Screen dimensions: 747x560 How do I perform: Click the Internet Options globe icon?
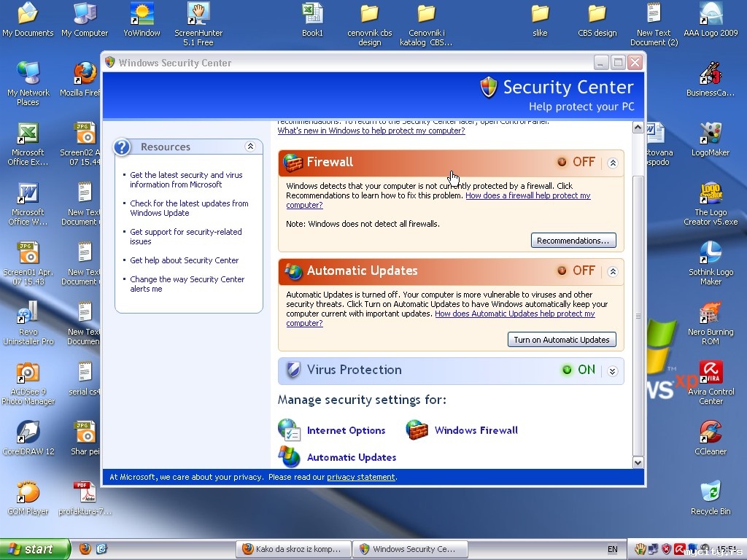point(289,429)
